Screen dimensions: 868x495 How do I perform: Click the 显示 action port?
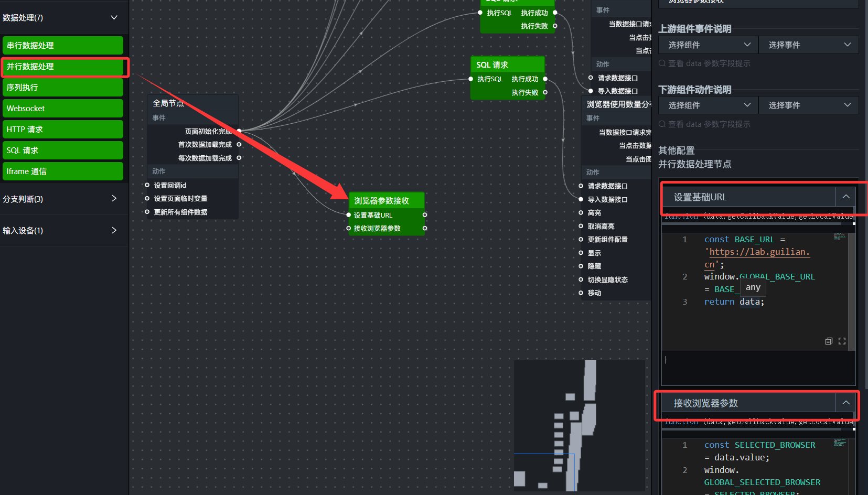coord(581,253)
